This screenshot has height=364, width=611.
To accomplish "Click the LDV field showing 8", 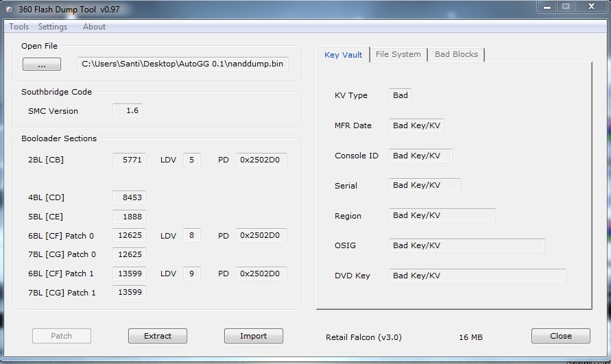I will click(x=192, y=235).
